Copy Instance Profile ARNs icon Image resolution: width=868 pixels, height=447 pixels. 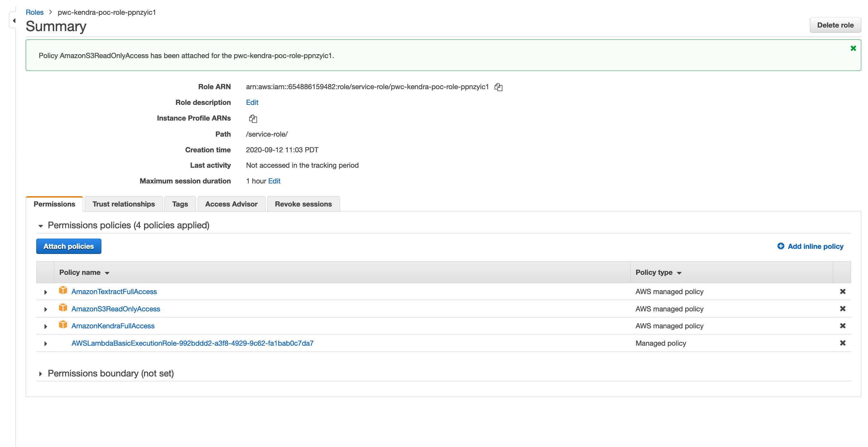point(253,119)
